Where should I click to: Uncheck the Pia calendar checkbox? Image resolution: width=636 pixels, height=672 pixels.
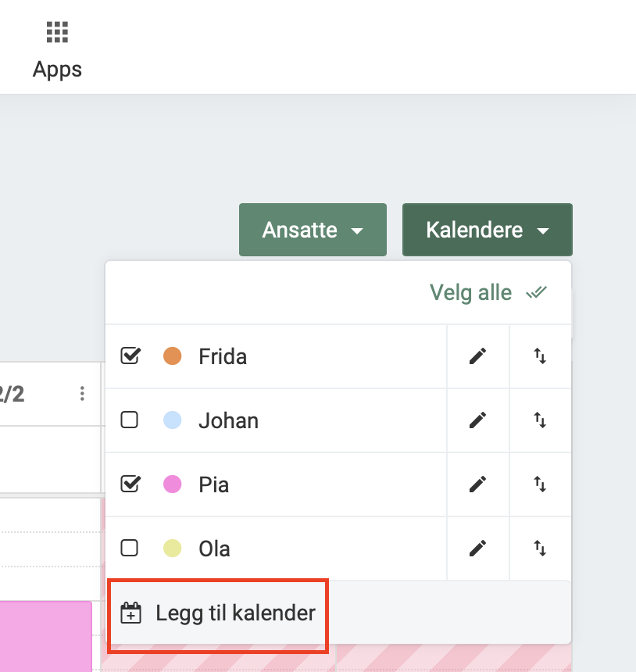pyautogui.click(x=130, y=484)
